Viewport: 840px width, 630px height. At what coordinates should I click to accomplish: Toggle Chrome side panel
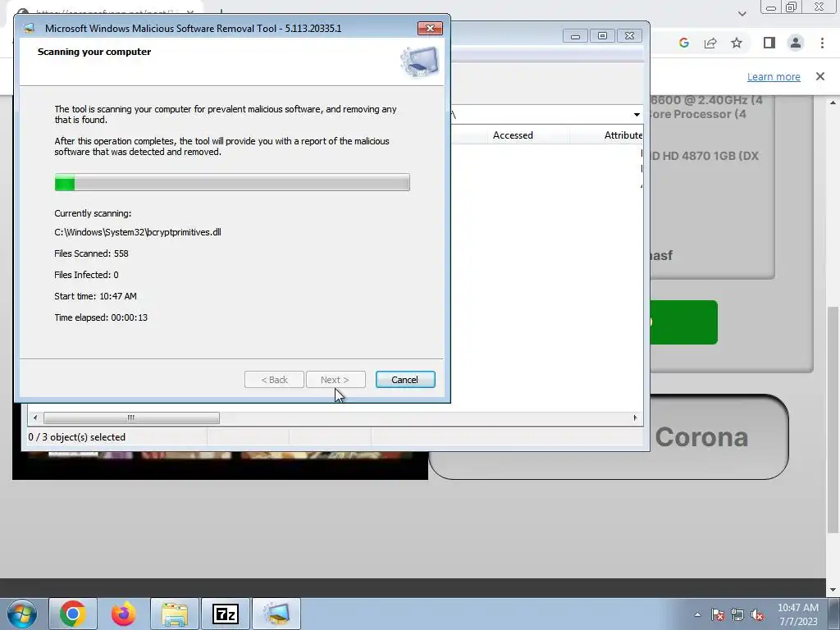(769, 43)
